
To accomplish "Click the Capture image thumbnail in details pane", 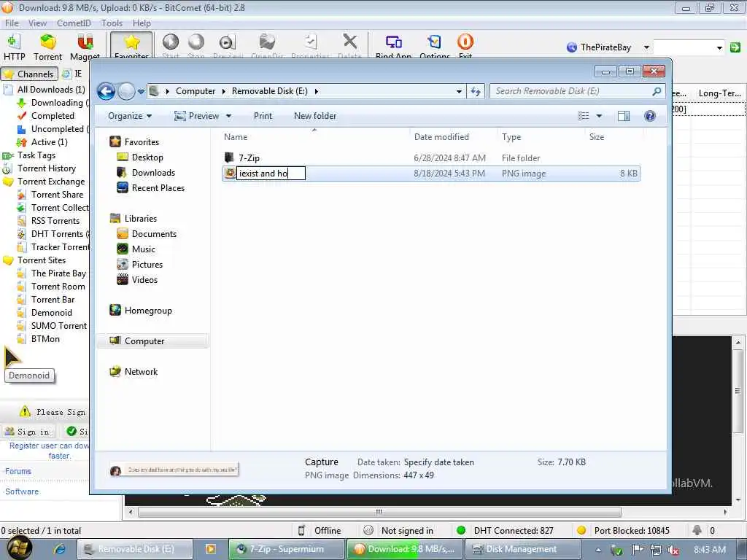I will point(174,470).
